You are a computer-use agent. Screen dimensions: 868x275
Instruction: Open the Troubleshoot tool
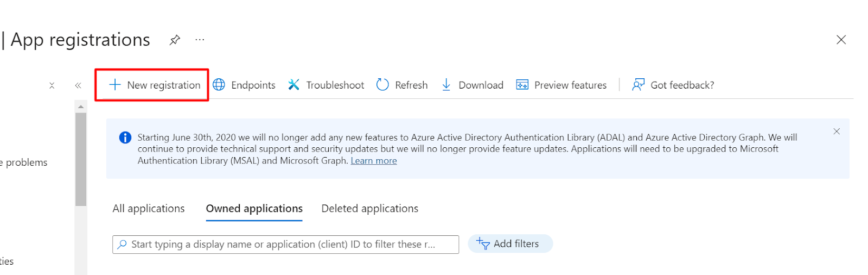pyautogui.click(x=326, y=85)
